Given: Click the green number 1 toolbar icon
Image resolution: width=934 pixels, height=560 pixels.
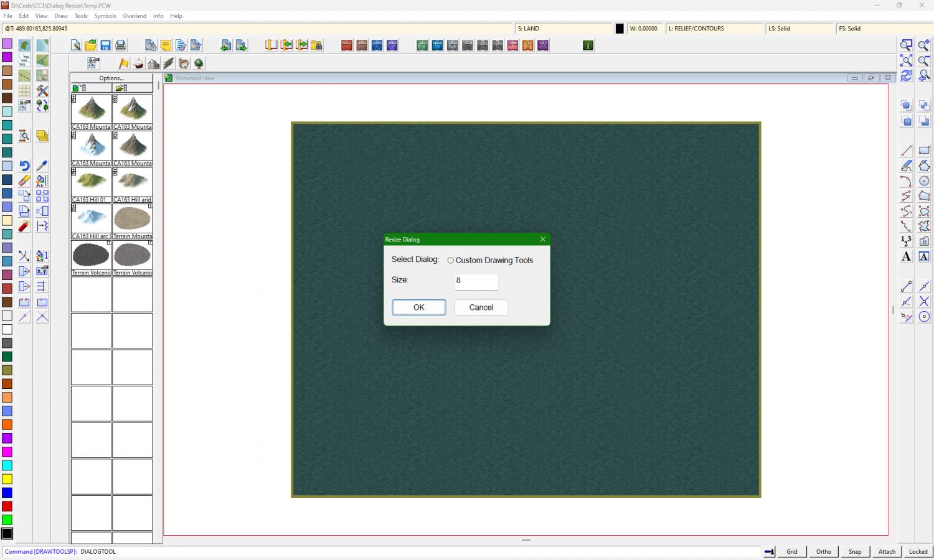Looking at the screenshot, I should [x=588, y=45].
